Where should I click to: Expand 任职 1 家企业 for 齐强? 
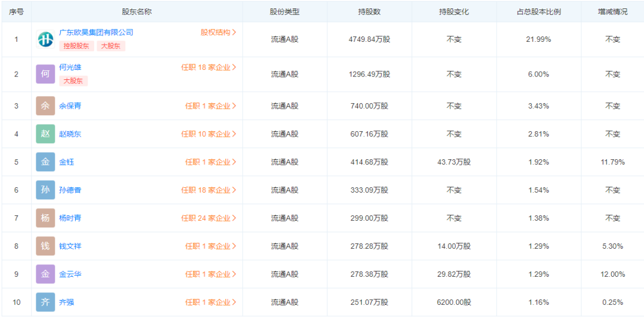pos(210,302)
